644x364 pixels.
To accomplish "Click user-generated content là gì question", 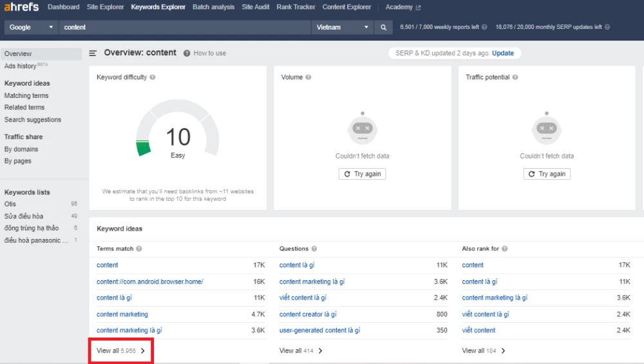I will coord(320,330).
